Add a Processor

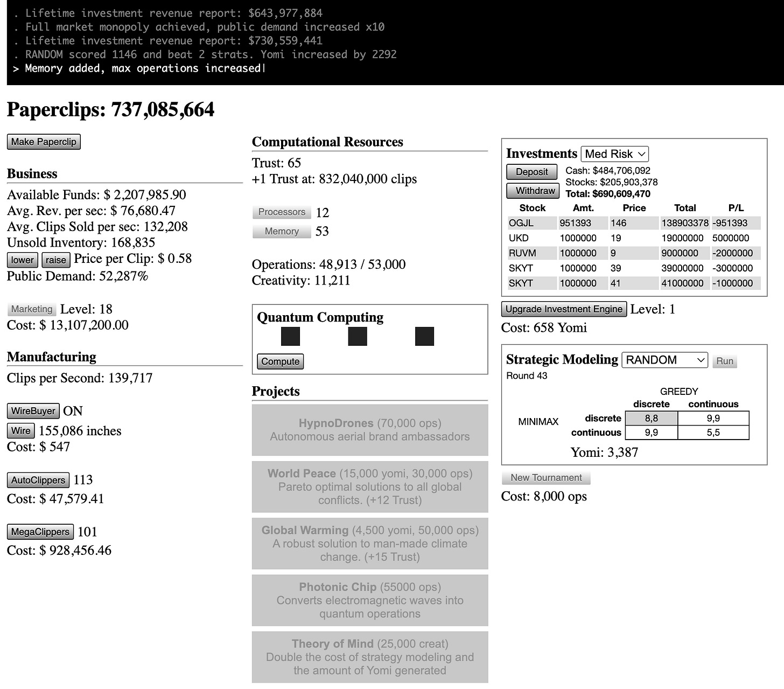point(282,212)
